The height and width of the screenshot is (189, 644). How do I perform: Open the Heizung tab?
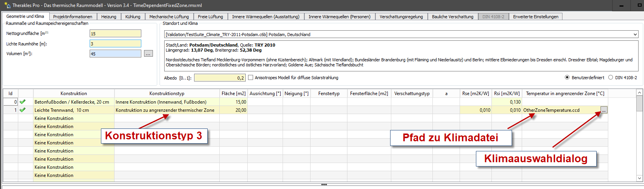click(109, 17)
